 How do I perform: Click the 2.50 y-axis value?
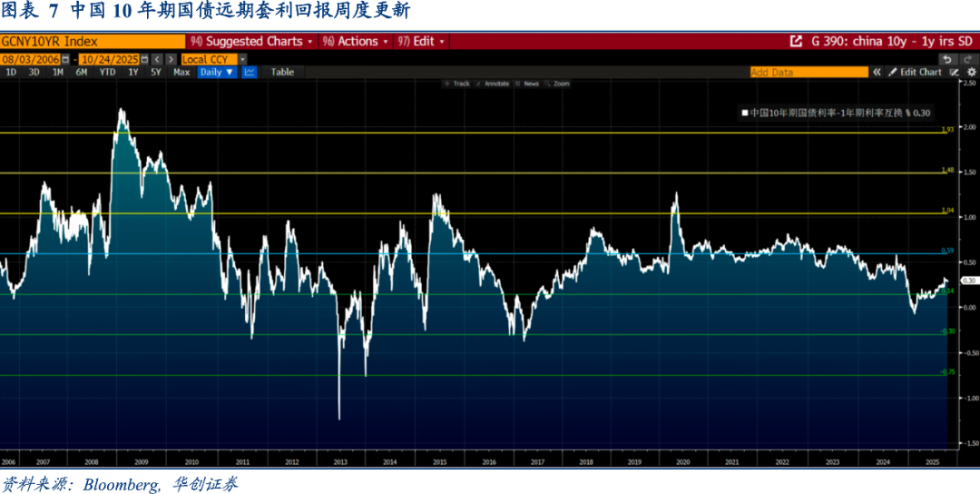[x=969, y=83]
